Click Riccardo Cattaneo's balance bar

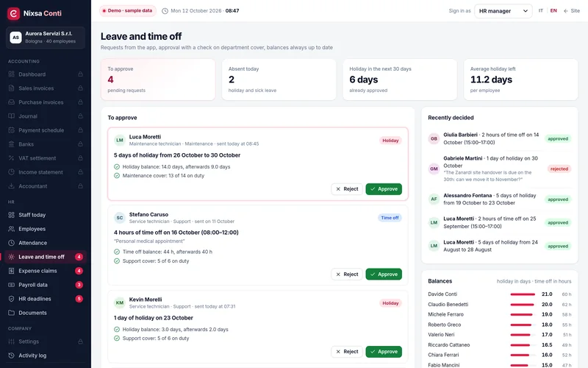coord(523,344)
